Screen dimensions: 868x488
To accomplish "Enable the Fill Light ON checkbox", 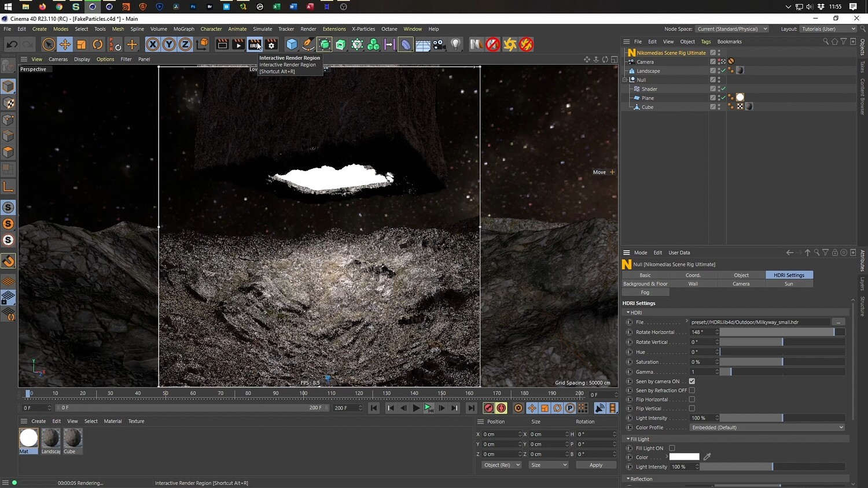I will coord(672,448).
